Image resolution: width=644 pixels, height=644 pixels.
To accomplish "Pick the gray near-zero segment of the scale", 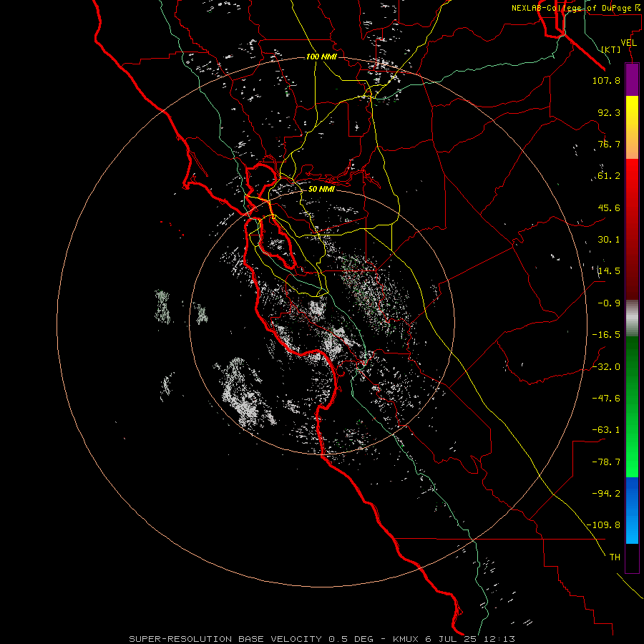I will 632,318.
